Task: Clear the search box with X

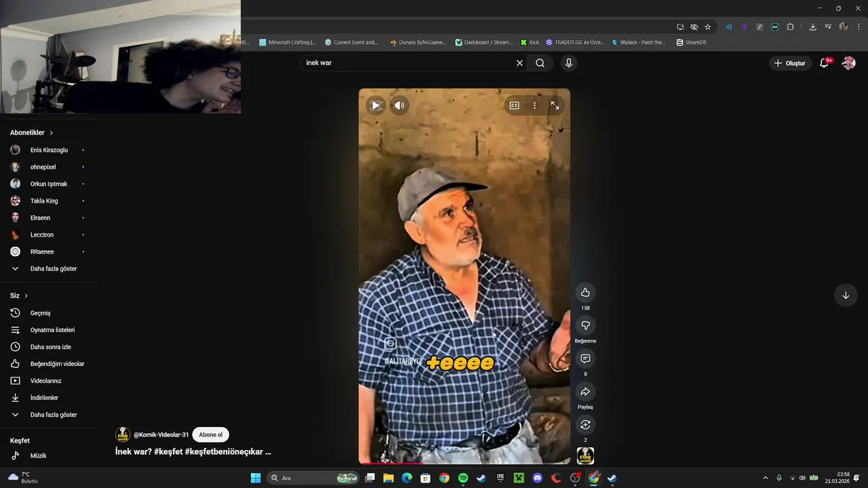Action: 519,63
